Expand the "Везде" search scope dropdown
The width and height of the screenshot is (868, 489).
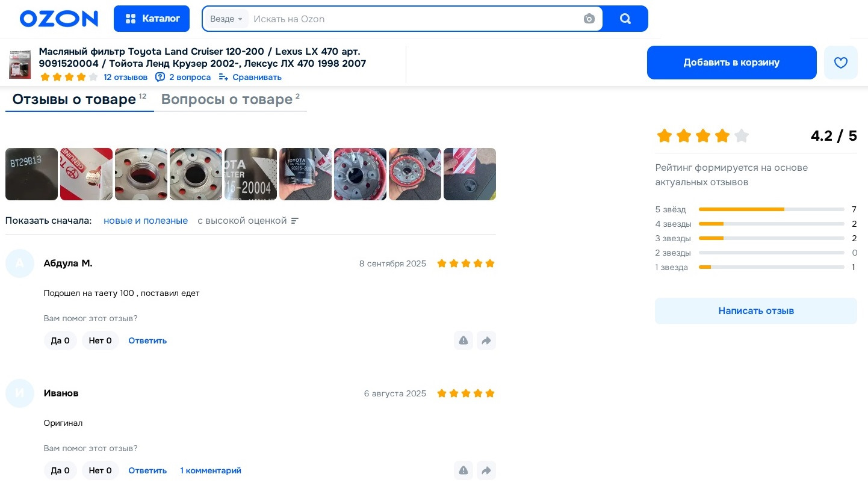[226, 19]
